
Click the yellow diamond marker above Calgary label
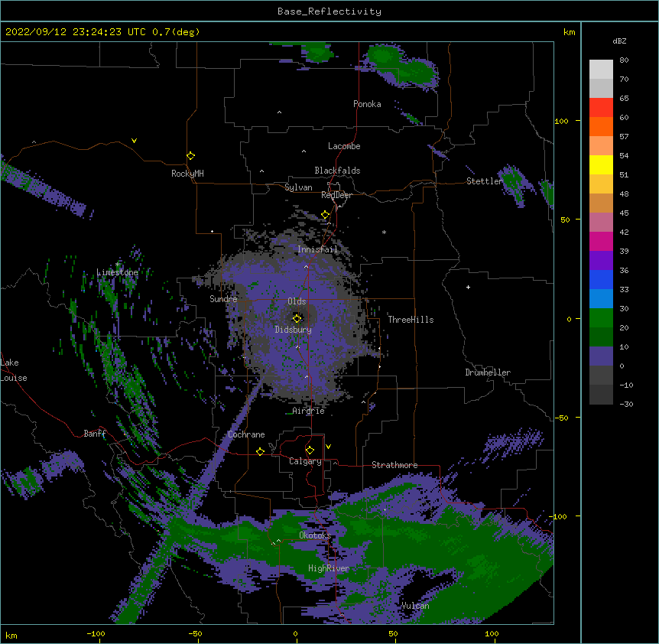click(310, 450)
